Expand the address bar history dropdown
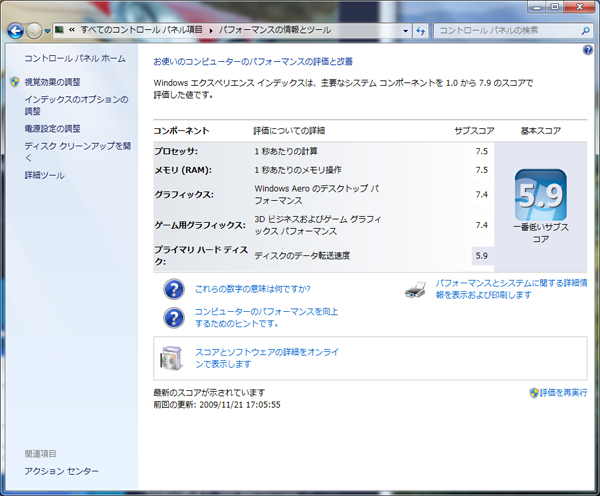The width and height of the screenshot is (600, 496). point(405,31)
